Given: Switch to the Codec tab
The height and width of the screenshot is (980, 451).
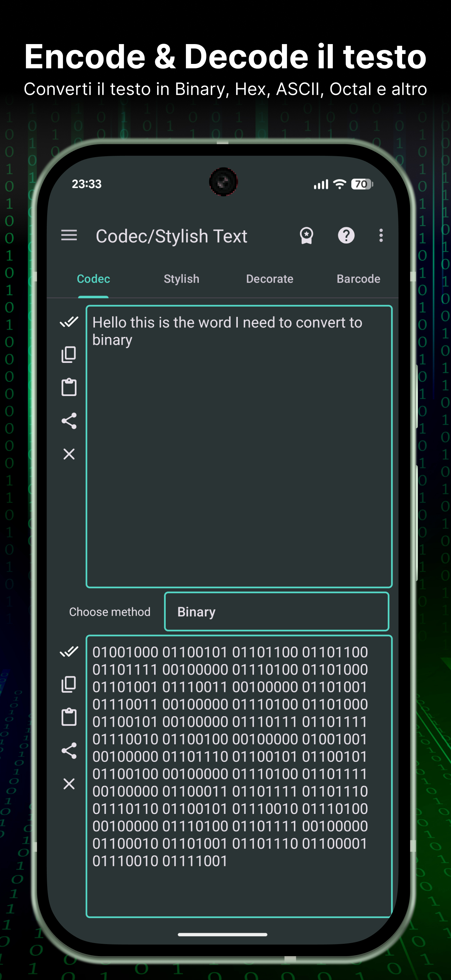Looking at the screenshot, I should coord(93,279).
